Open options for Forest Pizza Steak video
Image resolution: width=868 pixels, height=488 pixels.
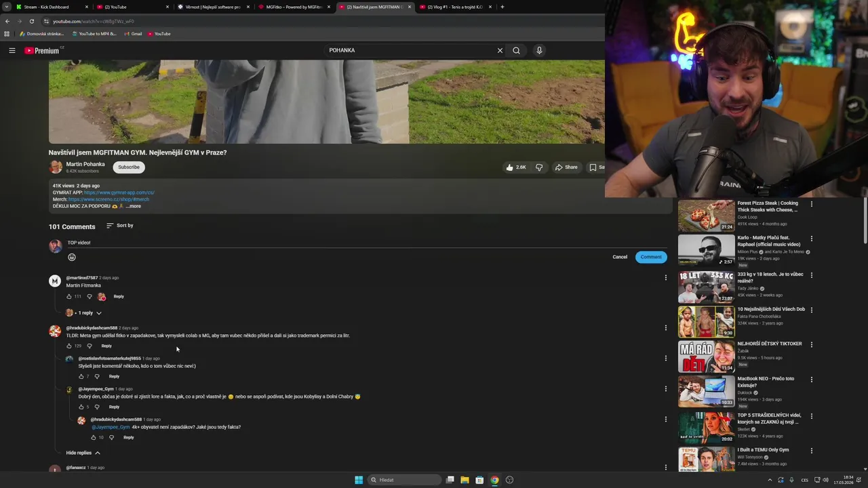coord(811,204)
